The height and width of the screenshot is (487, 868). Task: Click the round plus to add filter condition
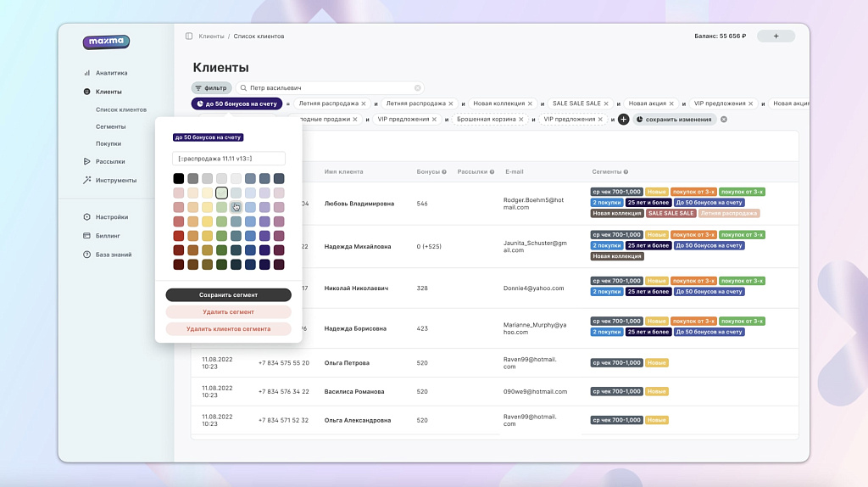[x=623, y=120]
